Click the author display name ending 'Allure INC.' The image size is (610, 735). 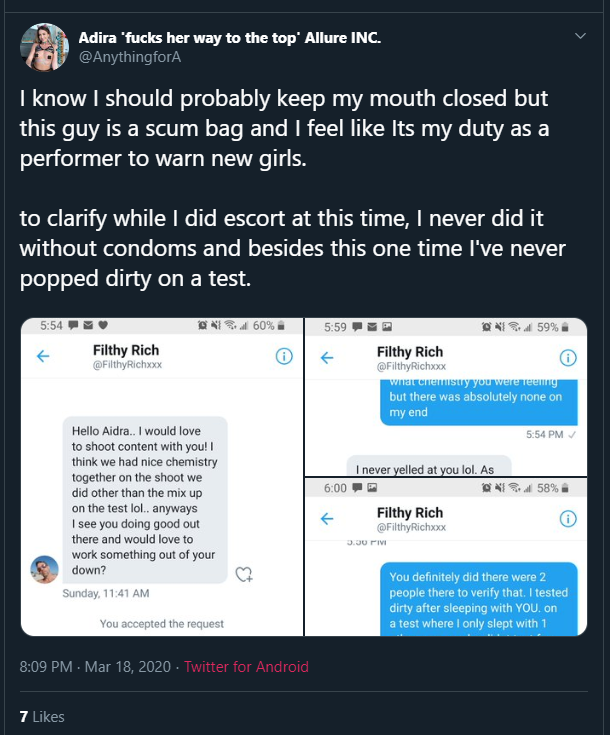229,38
